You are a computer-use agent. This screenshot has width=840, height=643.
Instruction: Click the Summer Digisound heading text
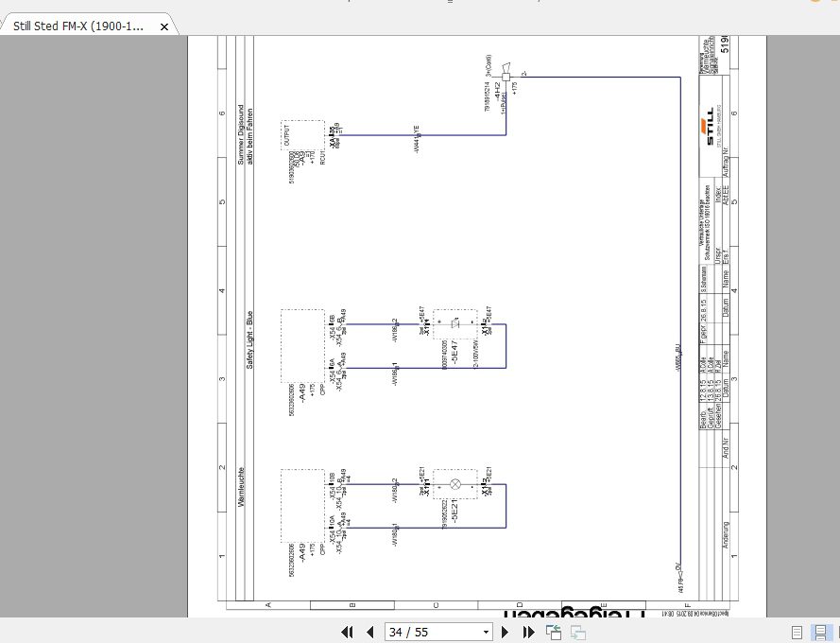click(241, 133)
